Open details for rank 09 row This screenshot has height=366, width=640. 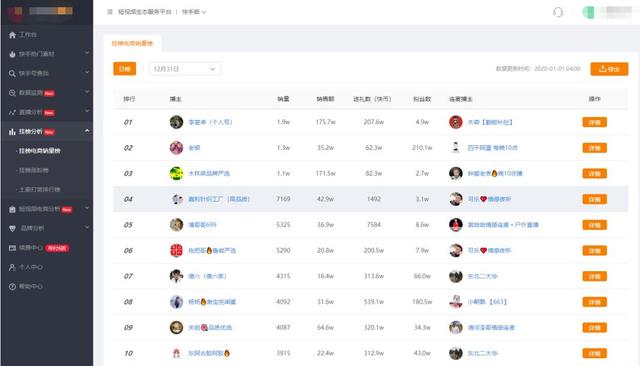click(594, 328)
